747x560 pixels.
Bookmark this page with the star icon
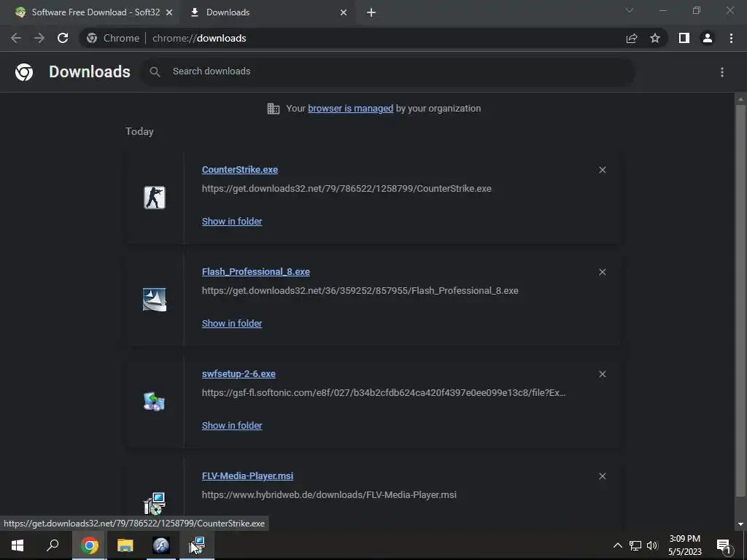click(x=655, y=38)
